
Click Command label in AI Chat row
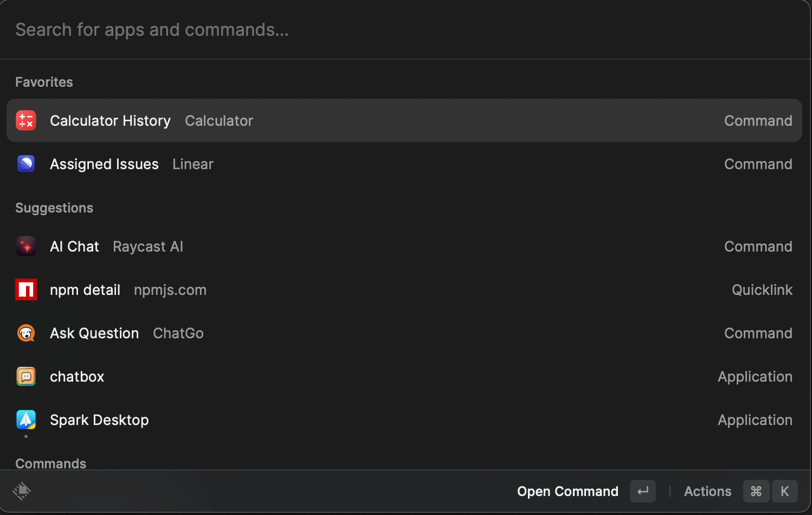coord(758,247)
